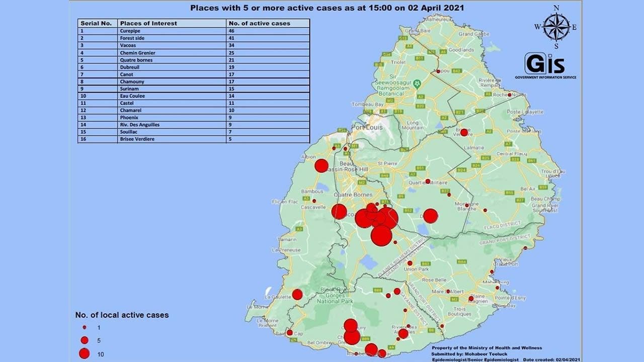Click the legend circle for 10 cases
The image size is (644, 362).
(85, 354)
